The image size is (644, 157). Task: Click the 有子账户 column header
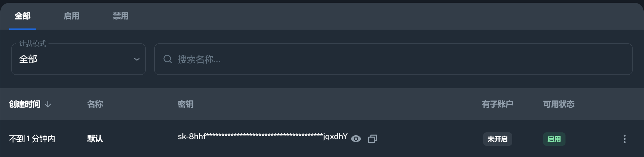tap(498, 104)
